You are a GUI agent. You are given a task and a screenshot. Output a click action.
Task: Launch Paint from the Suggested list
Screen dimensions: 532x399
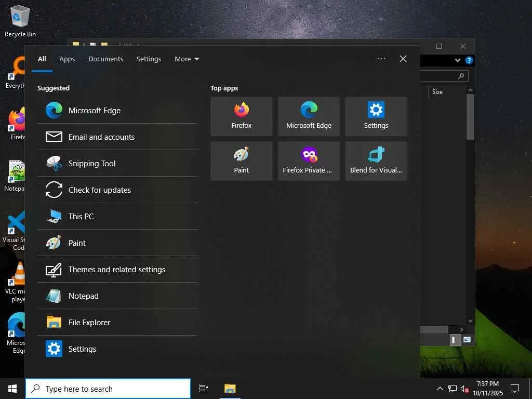(117, 243)
